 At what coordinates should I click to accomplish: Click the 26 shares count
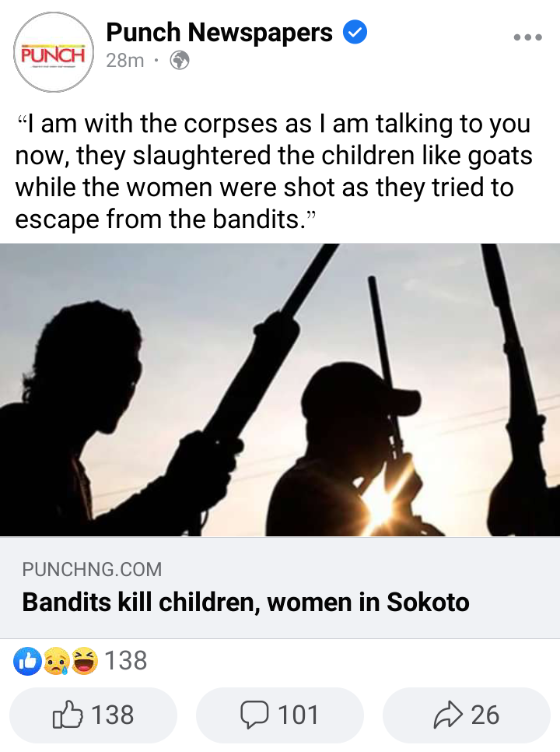point(485,715)
